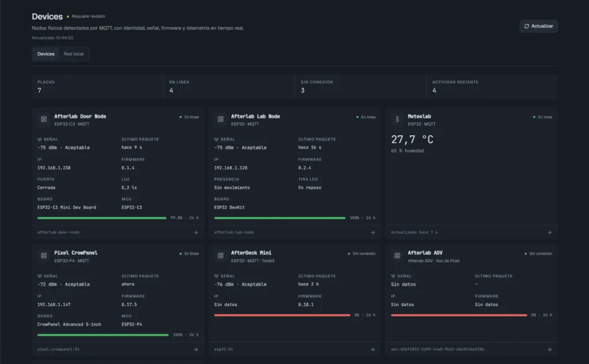Click the Placas 7 summary tile
589x364 pixels.
98,86
